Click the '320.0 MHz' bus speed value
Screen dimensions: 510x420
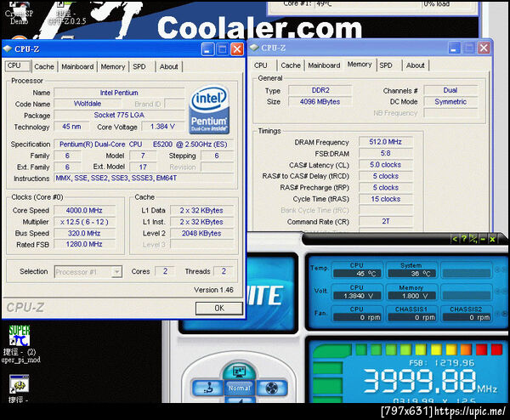click(x=84, y=233)
